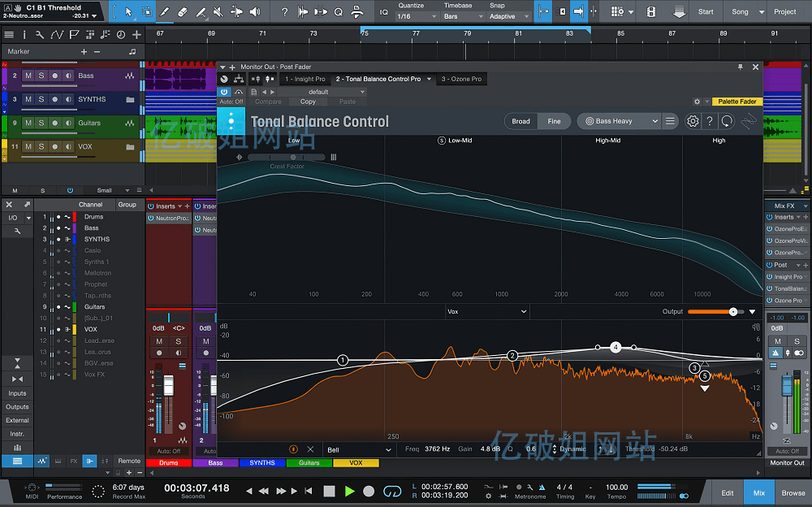Viewport: 812px width, 507px height.
Task: Open the Studio One plugin gear menu beside Palette Fader
Action: (x=697, y=102)
